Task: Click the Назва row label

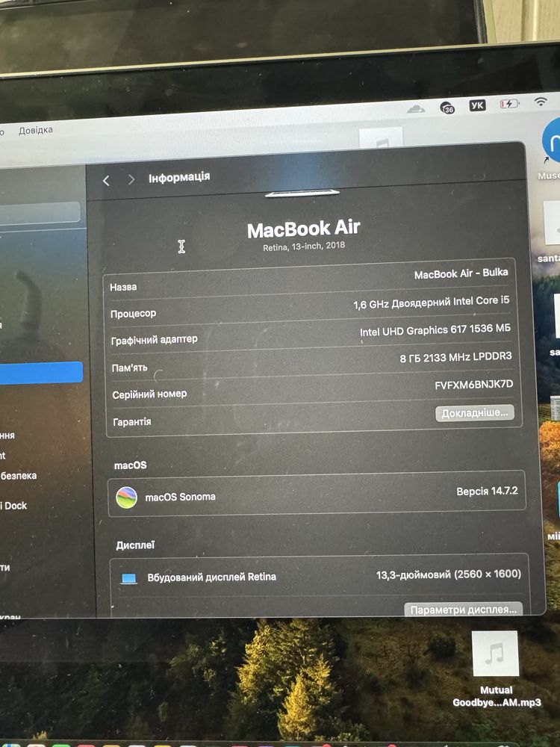Action: (x=123, y=288)
